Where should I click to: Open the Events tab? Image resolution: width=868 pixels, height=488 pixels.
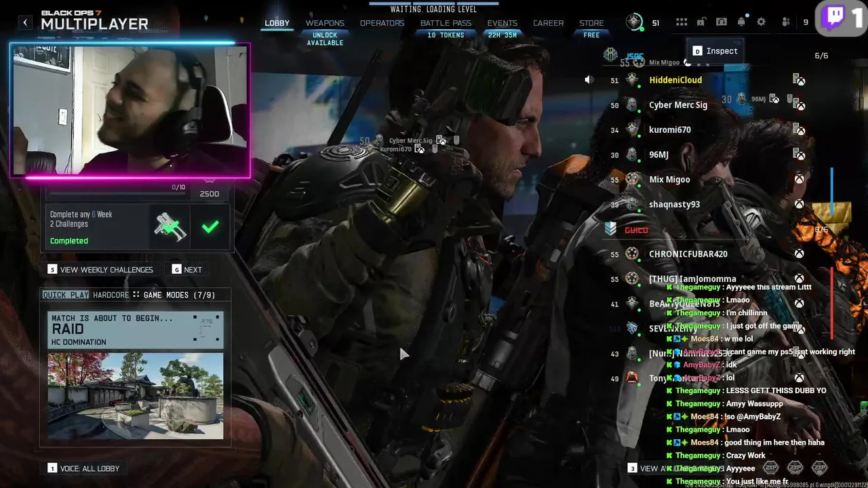point(502,23)
